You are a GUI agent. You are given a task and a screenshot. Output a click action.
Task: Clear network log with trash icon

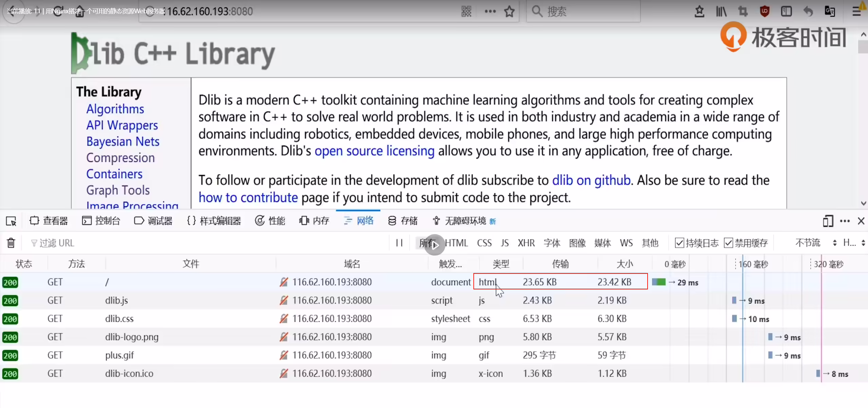[11, 243]
